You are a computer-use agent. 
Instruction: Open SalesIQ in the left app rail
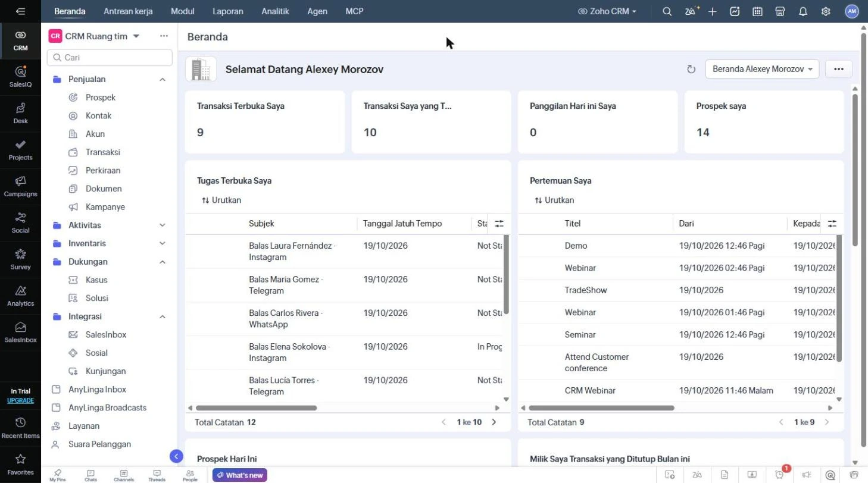coord(20,76)
